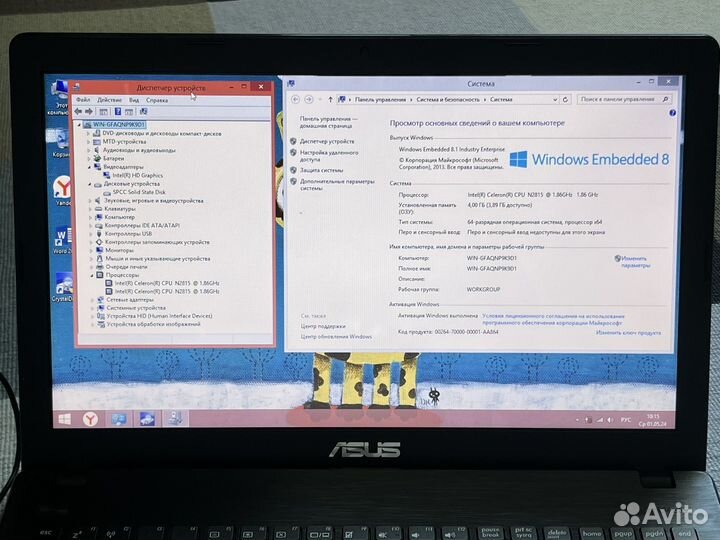Click the blue help icon in Система window
Screen dimensions: 720x540
pyautogui.click(x=672, y=113)
